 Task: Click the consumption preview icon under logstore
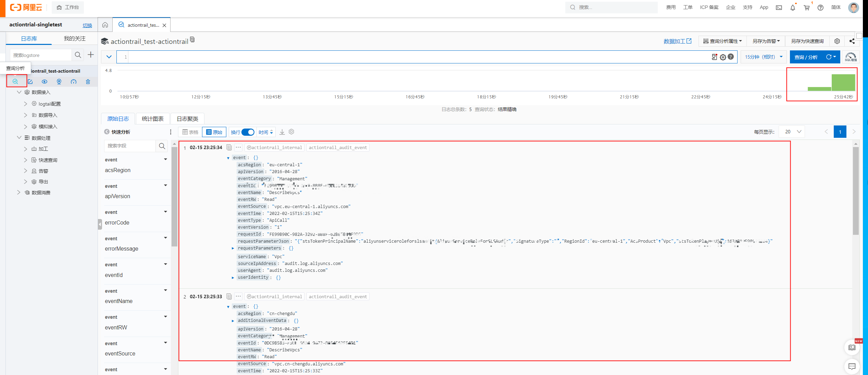(59, 82)
